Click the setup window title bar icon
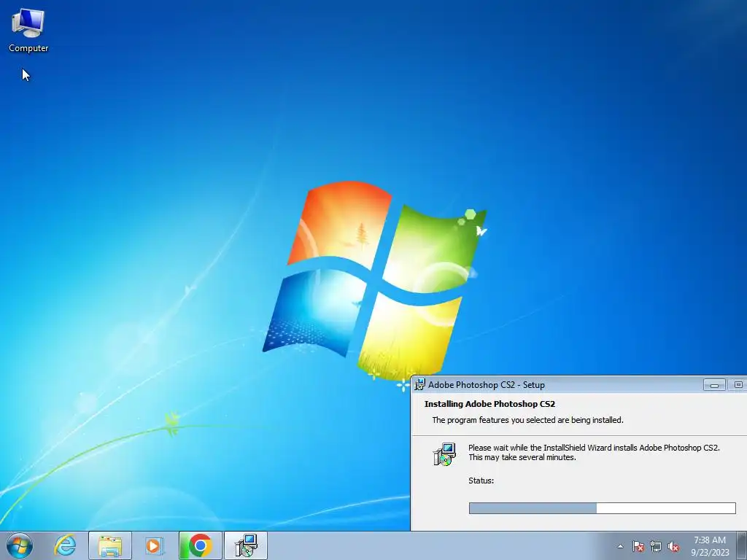747x560 pixels. click(419, 384)
